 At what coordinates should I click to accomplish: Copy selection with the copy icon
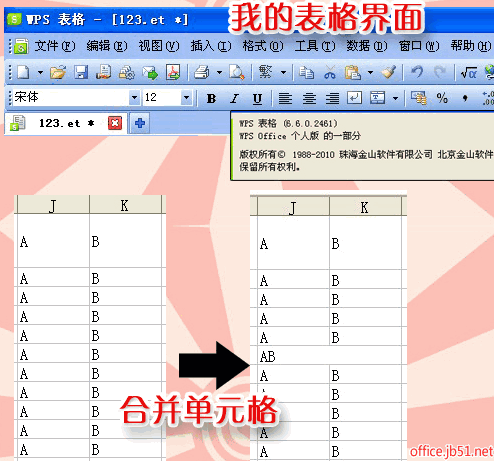point(306,72)
